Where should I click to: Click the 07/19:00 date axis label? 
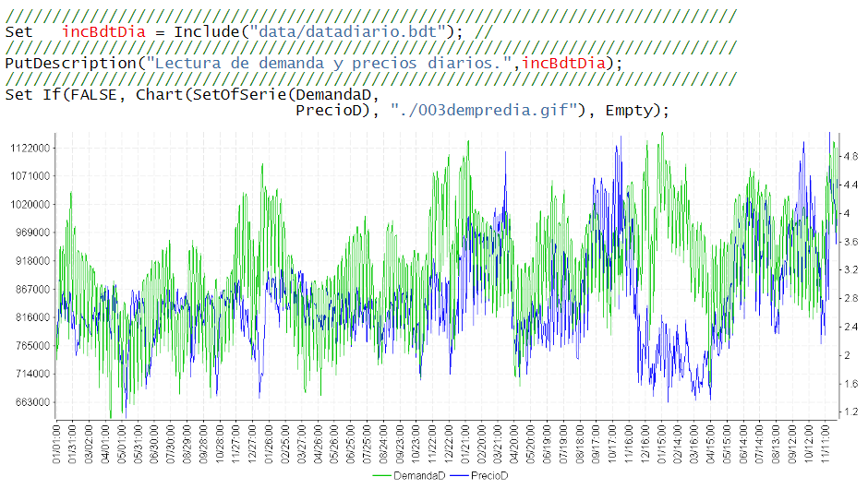pyautogui.click(x=563, y=444)
